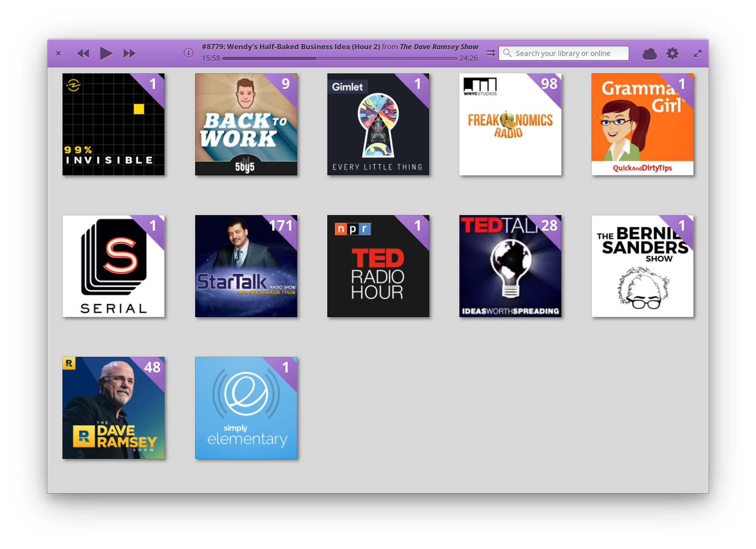Open the Back to Work podcast
The height and width of the screenshot is (549, 756).
(x=246, y=124)
